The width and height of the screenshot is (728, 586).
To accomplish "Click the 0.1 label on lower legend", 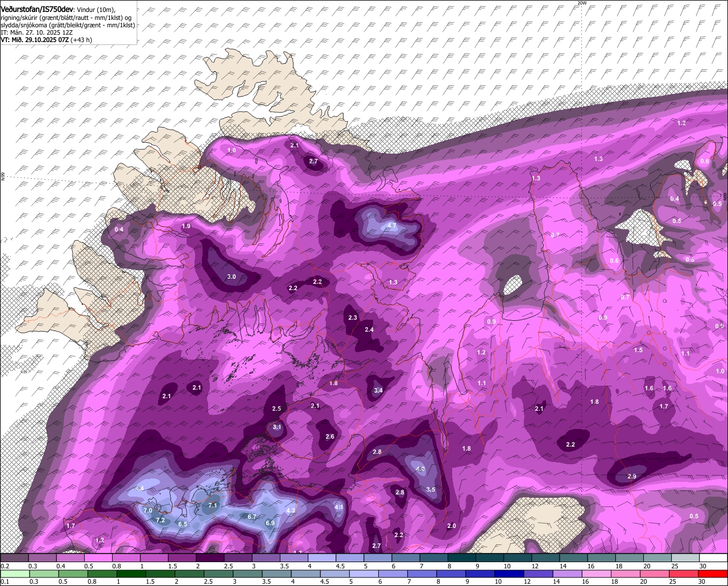I will tap(4, 582).
